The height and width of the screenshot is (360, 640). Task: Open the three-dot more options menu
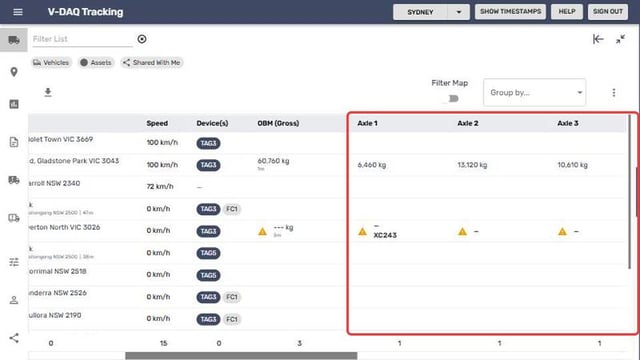[x=614, y=93]
